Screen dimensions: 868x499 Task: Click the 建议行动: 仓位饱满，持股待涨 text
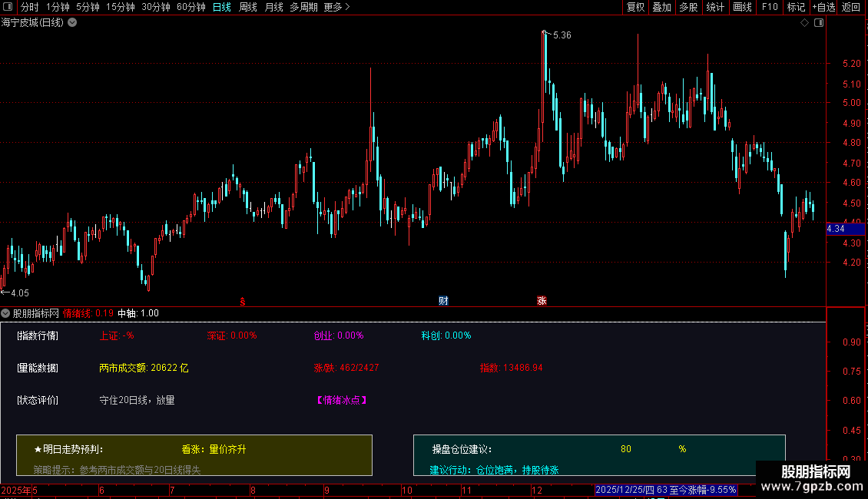click(495, 470)
